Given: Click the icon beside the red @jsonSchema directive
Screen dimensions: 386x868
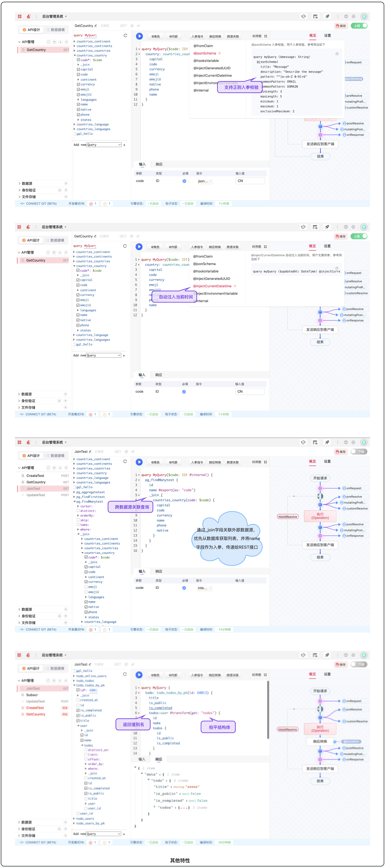Looking at the screenshot, I should [x=219, y=53].
